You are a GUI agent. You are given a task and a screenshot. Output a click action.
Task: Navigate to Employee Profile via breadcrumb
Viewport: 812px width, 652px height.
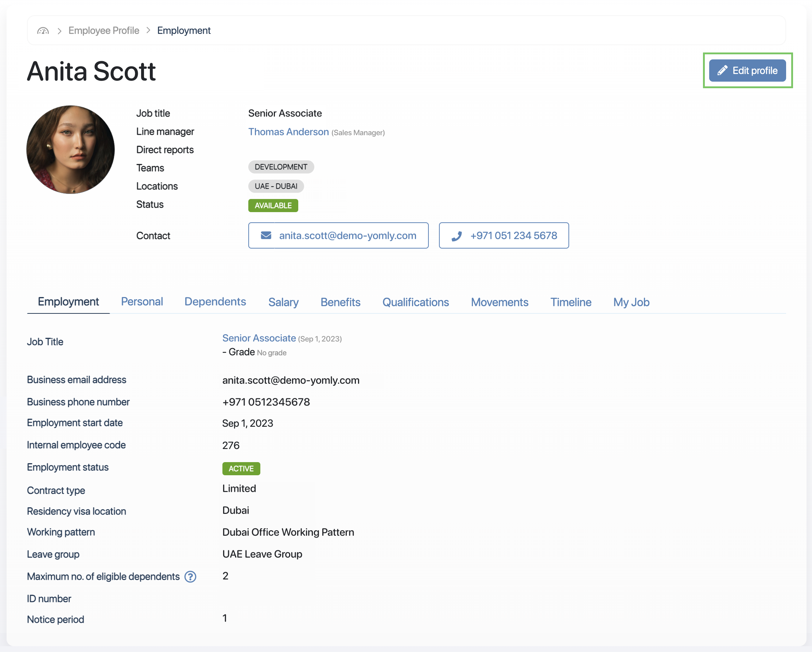pos(104,31)
